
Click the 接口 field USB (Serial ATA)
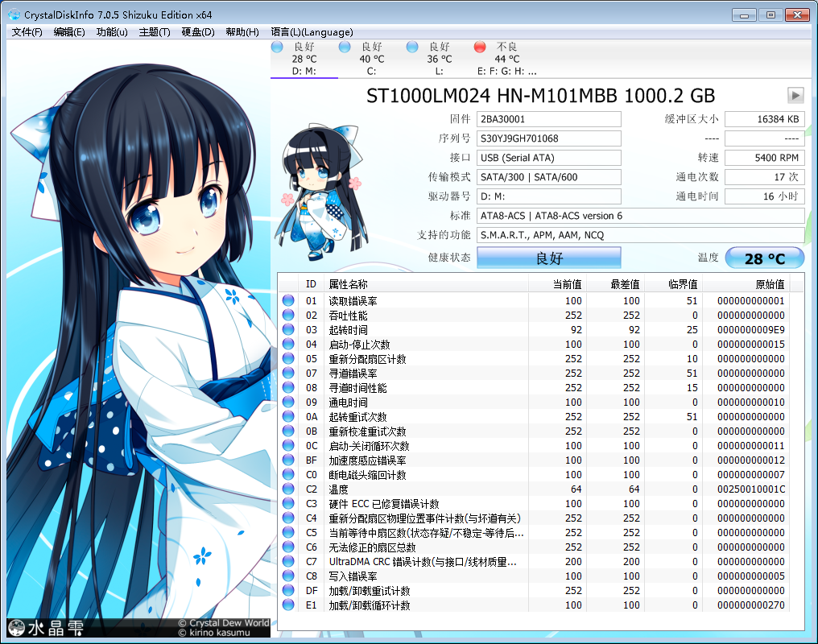[x=549, y=158]
